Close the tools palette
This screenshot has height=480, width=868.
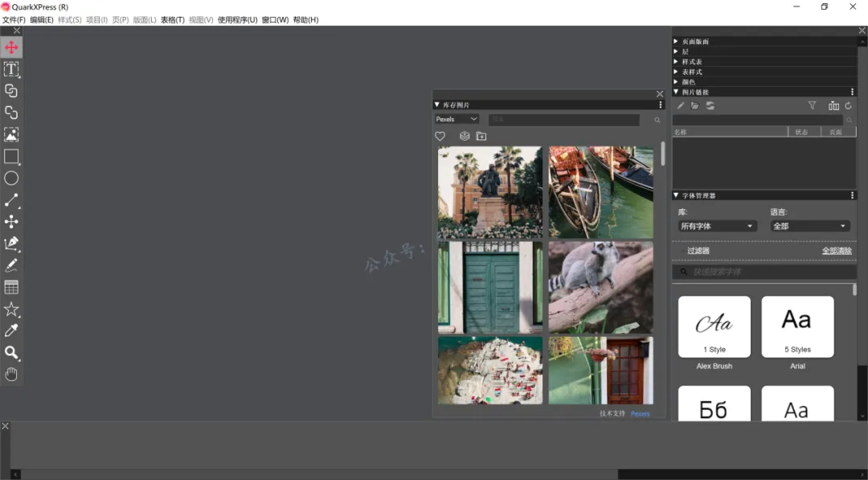point(17,31)
